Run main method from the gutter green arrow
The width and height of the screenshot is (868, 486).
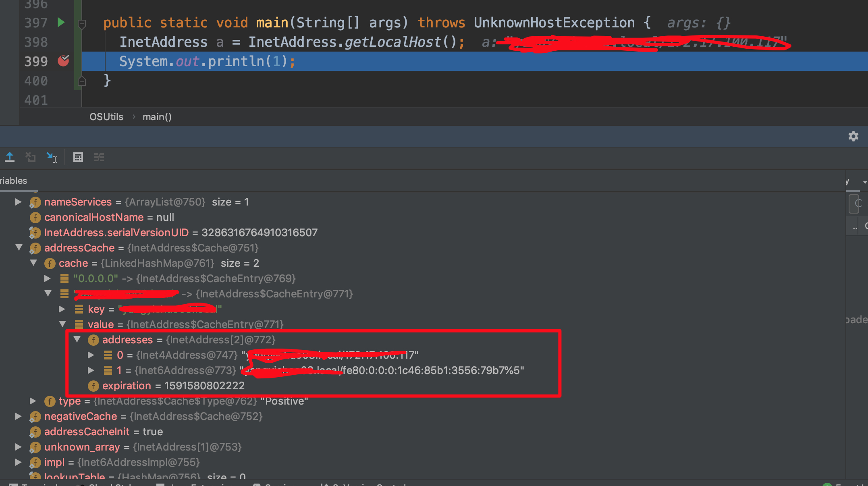[x=61, y=23]
